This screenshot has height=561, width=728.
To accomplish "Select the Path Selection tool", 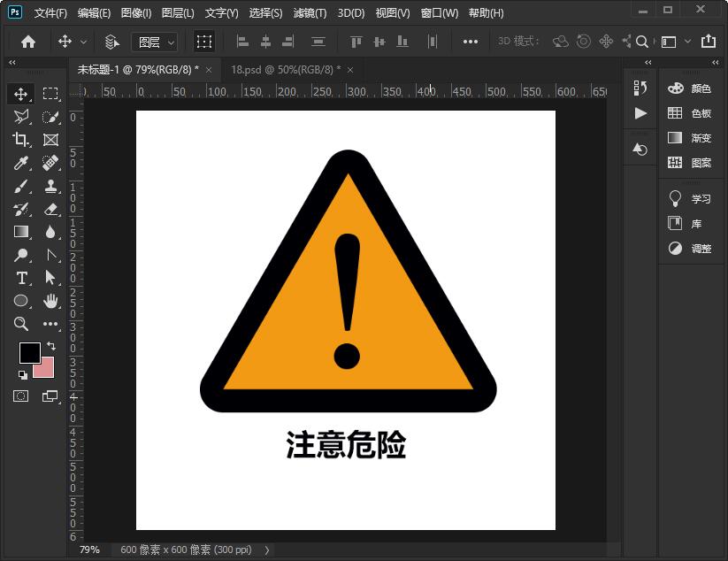I will tap(50, 278).
